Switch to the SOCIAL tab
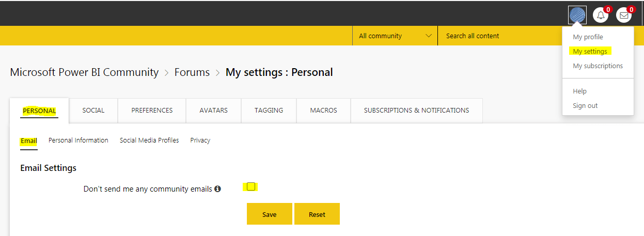 [x=93, y=111]
